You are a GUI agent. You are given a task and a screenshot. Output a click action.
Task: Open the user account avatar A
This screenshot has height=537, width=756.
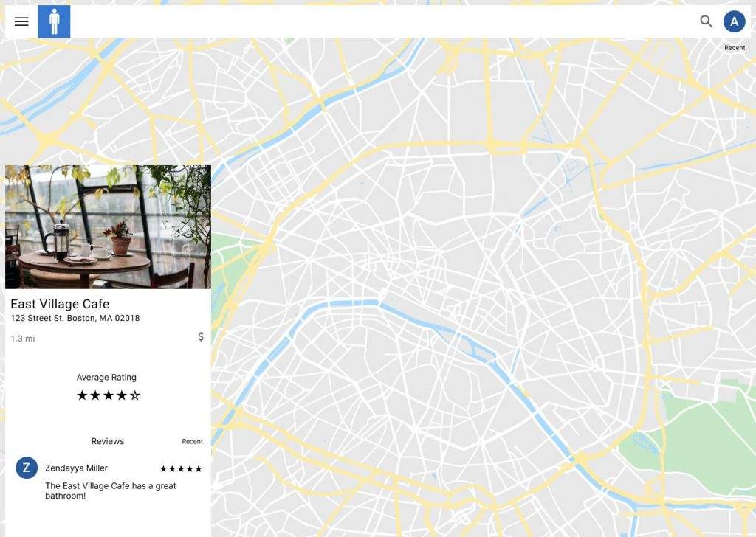pyautogui.click(x=734, y=21)
